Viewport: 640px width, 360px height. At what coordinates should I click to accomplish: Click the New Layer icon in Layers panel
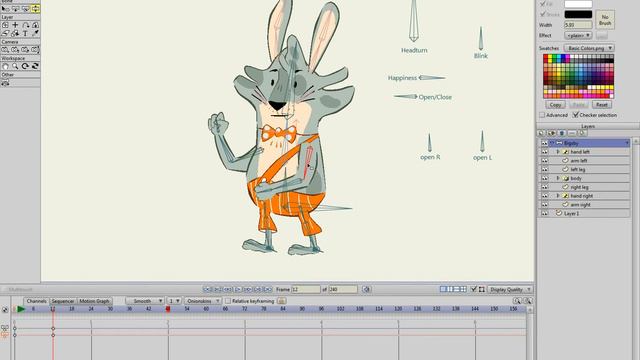(x=542, y=133)
